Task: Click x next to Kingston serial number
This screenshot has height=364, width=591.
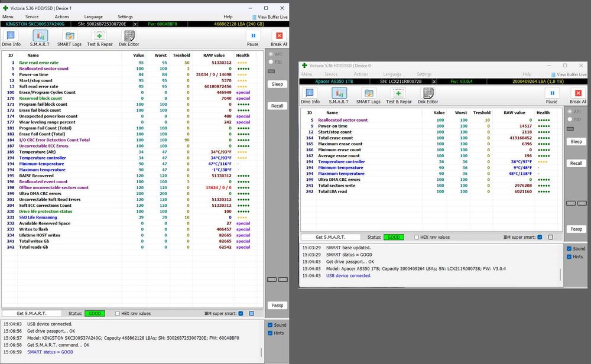Action: [135, 24]
